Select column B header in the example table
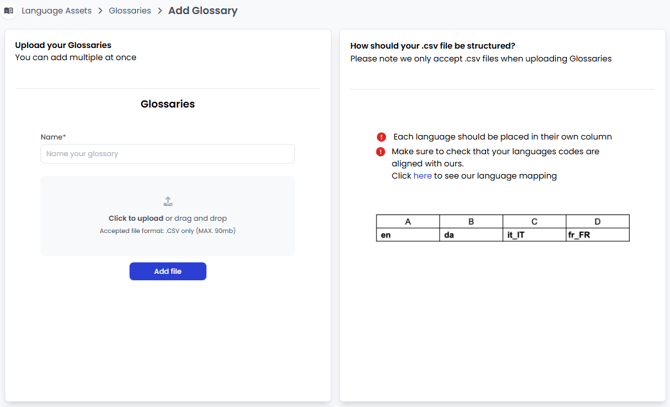 pyautogui.click(x=471, y=222)
